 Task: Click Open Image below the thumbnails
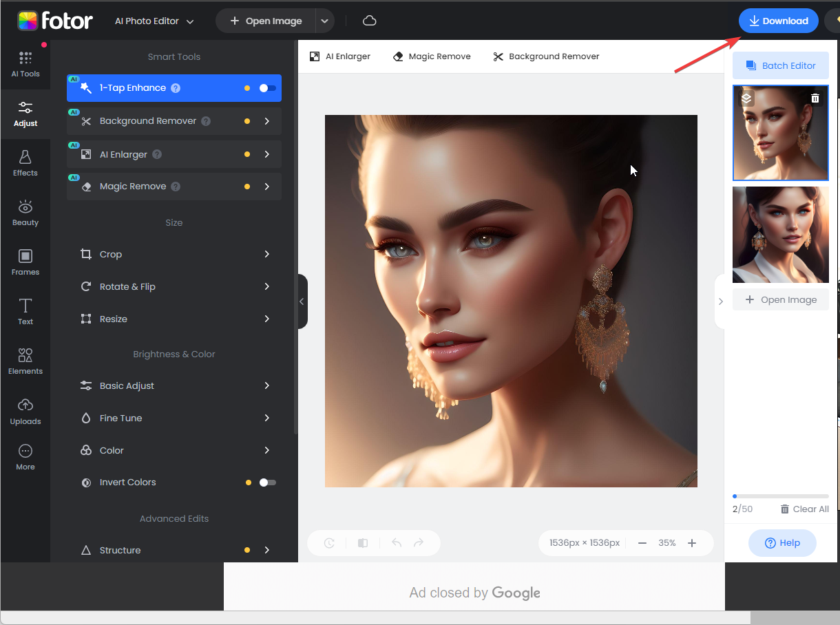[781, 300]
